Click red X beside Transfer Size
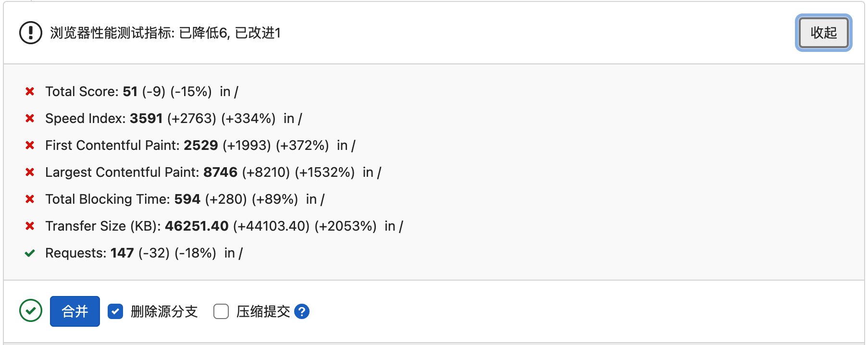Viewport: 868px width, 345px height. 30,226
